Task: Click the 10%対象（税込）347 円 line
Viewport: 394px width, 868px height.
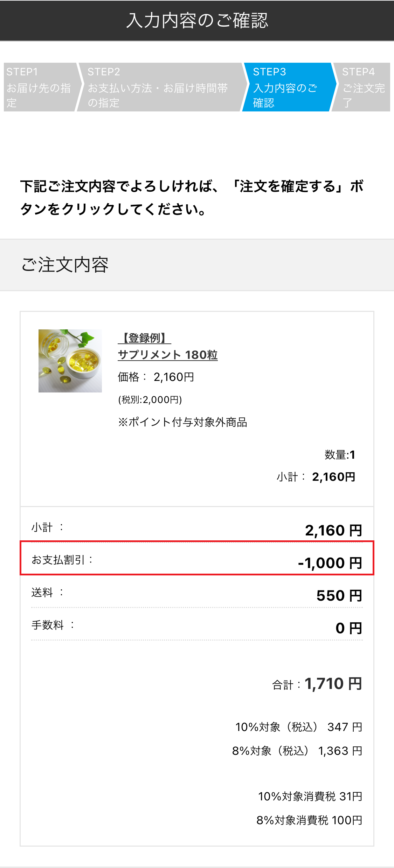Action: coord(299,727)
